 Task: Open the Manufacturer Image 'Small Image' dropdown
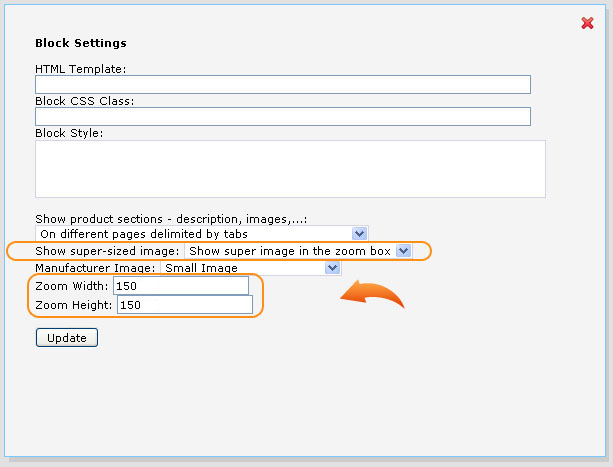coord(251,268)
